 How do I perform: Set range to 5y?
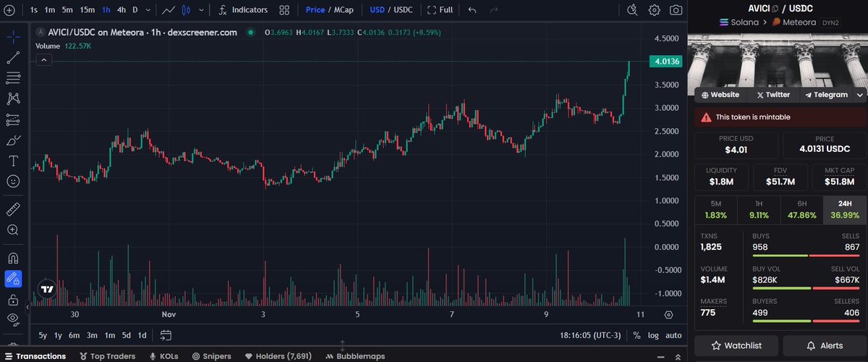click(x=43, y=335)
